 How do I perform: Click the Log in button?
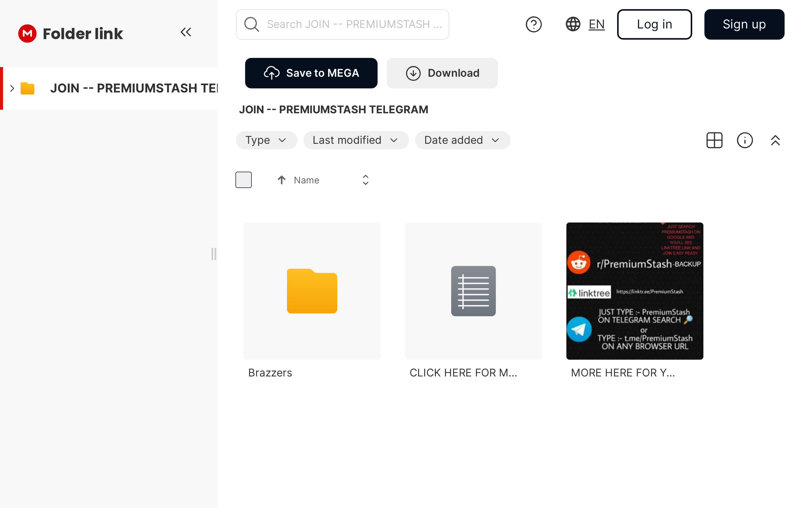pyautogui.click(x=654, y=24)
